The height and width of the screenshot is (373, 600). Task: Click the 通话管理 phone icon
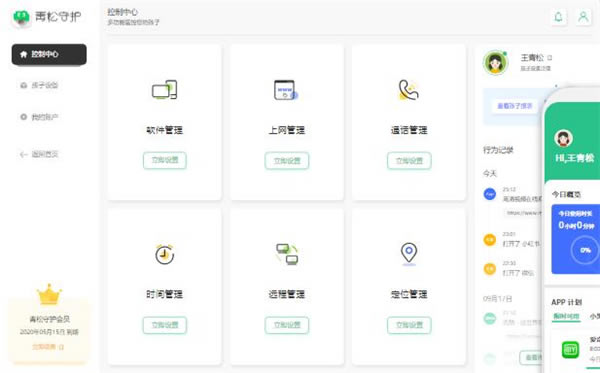pyautogui.click(x=409, y=90)
